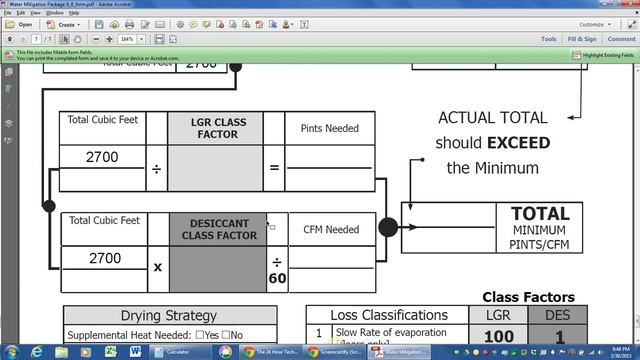Switch to the Calculator taskbar window
640x360 pixels.
pos(180,352)
